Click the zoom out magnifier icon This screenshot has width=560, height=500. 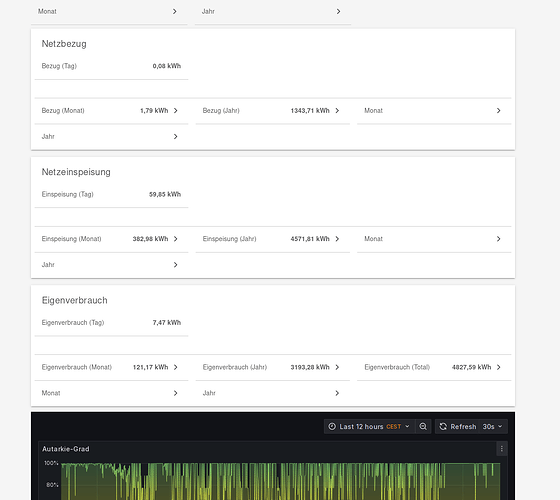coord(423,426)
